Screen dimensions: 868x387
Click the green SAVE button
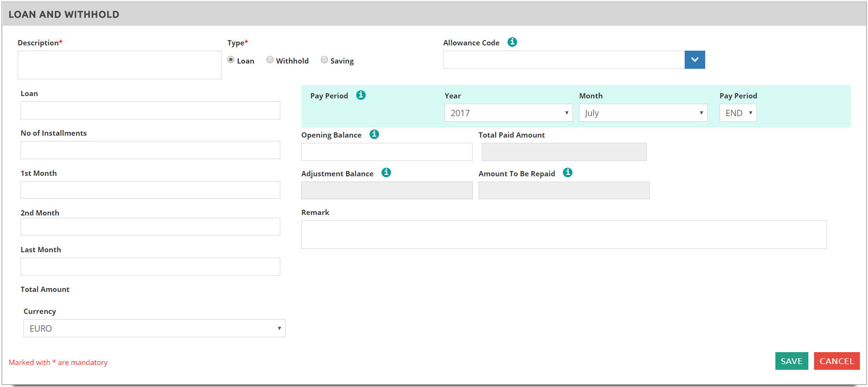click(791, 361)
